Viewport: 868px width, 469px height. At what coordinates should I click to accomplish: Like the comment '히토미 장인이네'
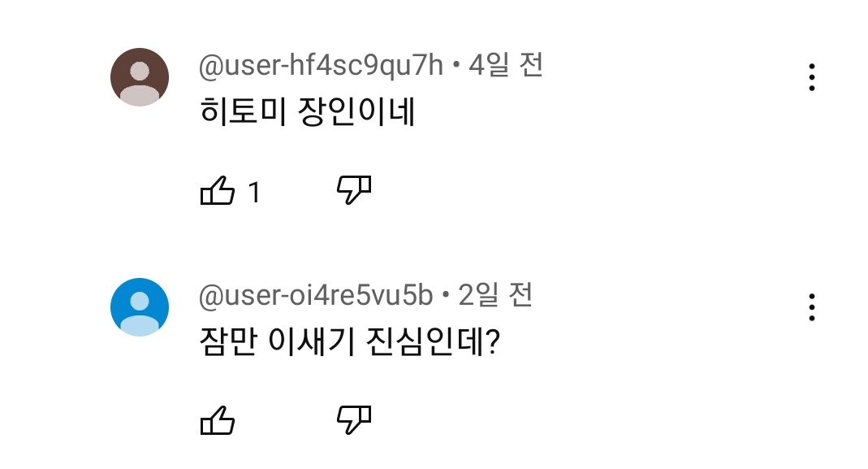click(x=217, y=192)
